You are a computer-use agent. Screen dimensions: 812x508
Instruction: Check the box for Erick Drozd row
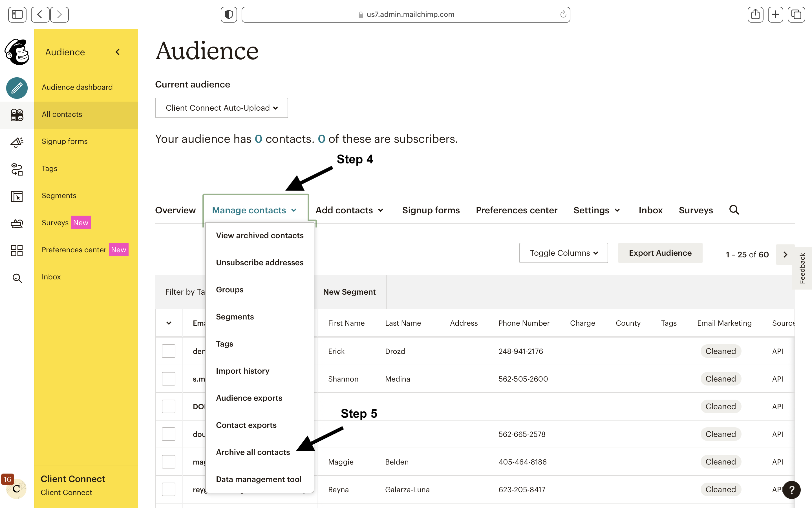[x=168, y=351]
